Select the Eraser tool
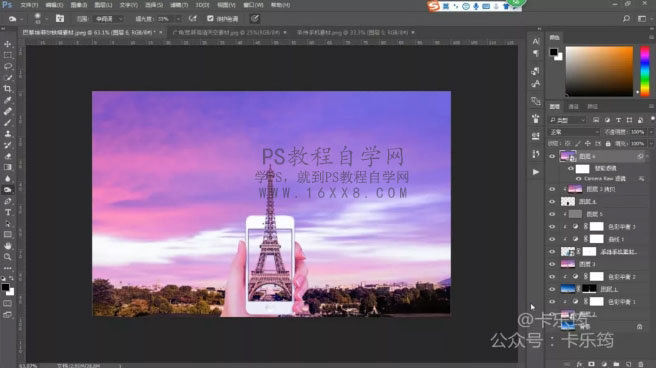Image resolution: width=656 pixels, height=368 pixels. [x=8, y=156]
